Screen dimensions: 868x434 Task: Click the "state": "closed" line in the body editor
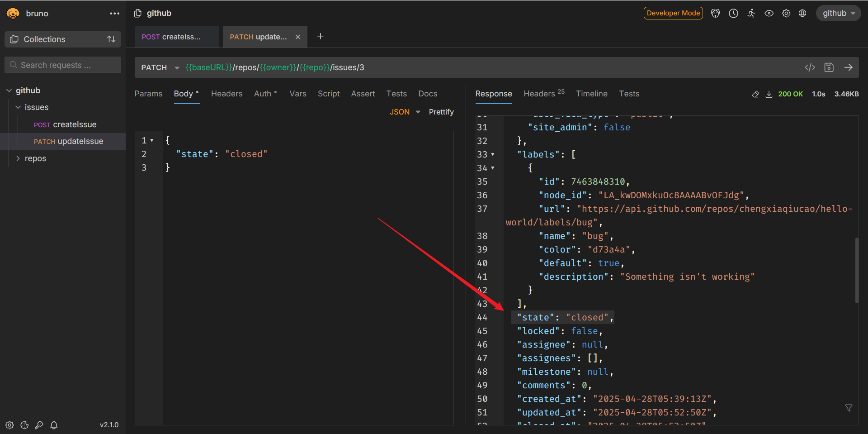coord(222,154)
